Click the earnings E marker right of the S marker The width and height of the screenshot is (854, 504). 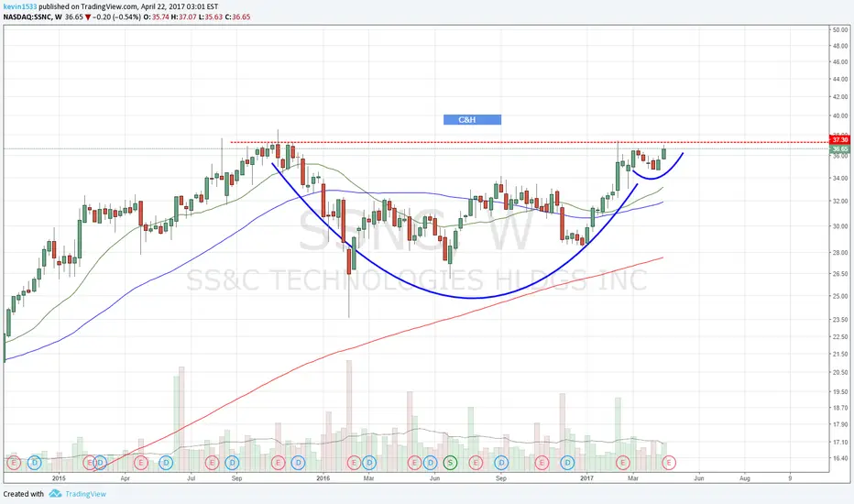click(x=476, y=463)
